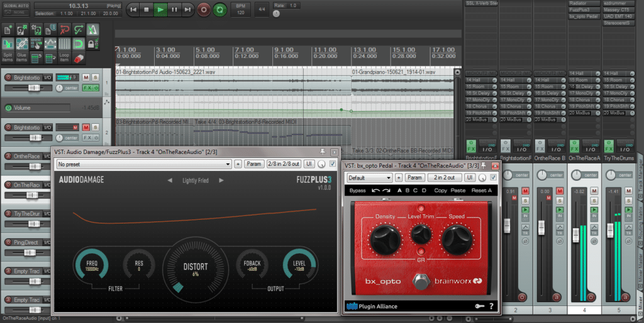Toggle Item grouping toolbar icon
The width and height of the screenshot is (644, 323).
point(22,43)
